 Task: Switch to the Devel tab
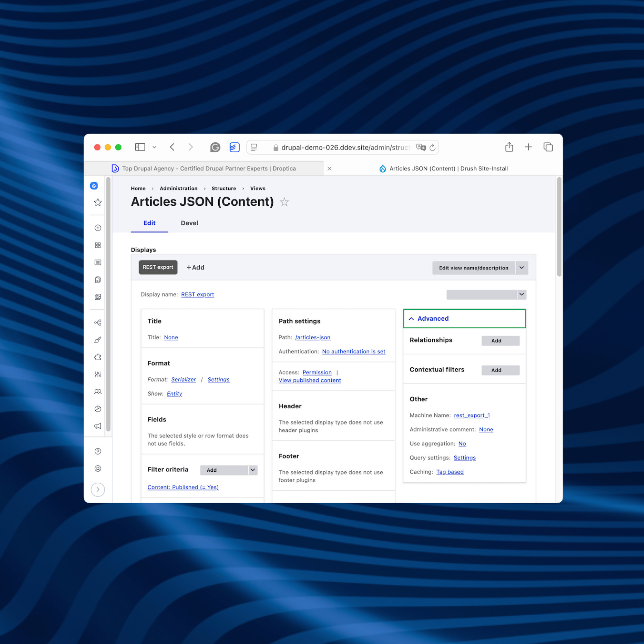point(189,223)
